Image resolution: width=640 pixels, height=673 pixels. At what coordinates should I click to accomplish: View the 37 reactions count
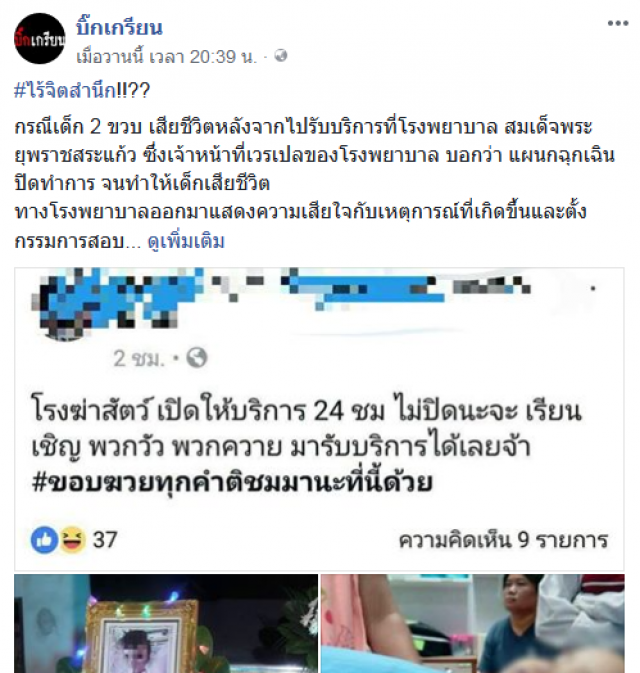pos(105,540)
